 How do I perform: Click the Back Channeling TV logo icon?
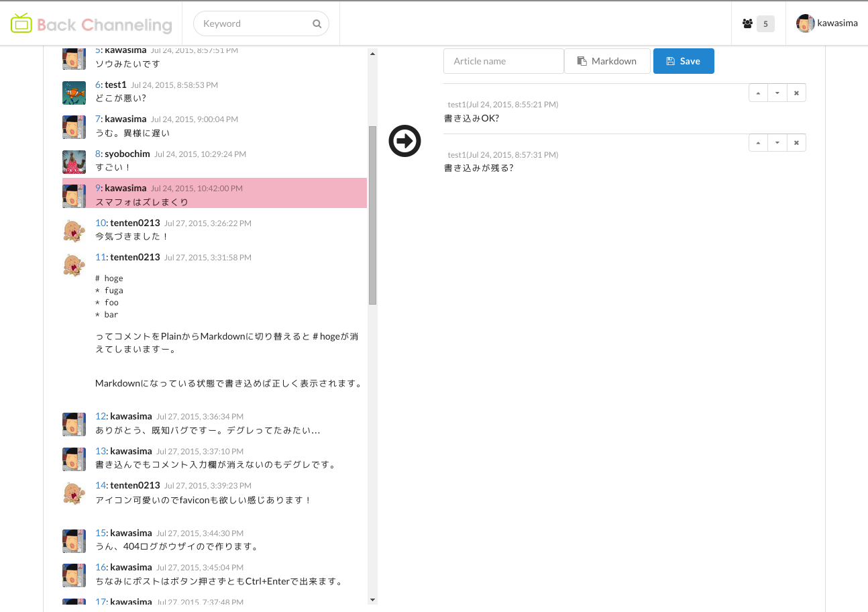pyautogui.click(x=21, y=23)
